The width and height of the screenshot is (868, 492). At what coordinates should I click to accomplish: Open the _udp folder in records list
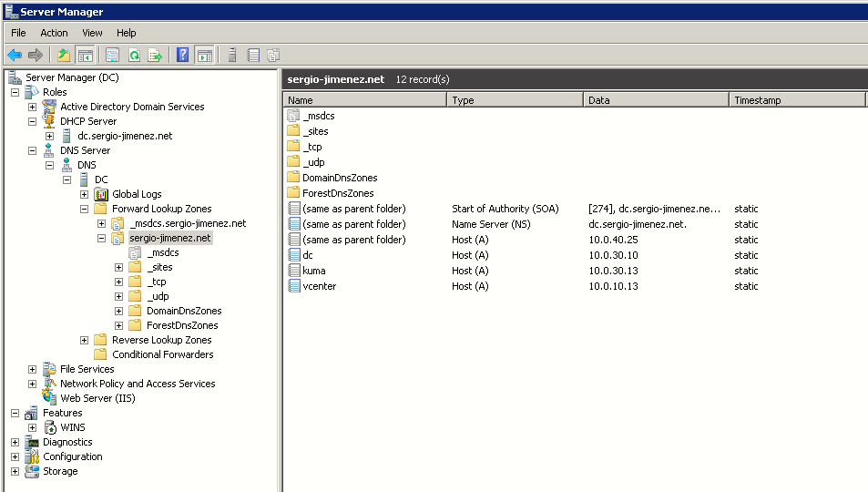[313, 162]
